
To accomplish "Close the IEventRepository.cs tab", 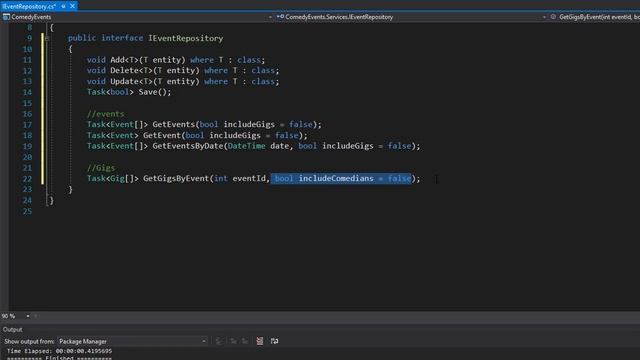I will [x=73, y=6].
